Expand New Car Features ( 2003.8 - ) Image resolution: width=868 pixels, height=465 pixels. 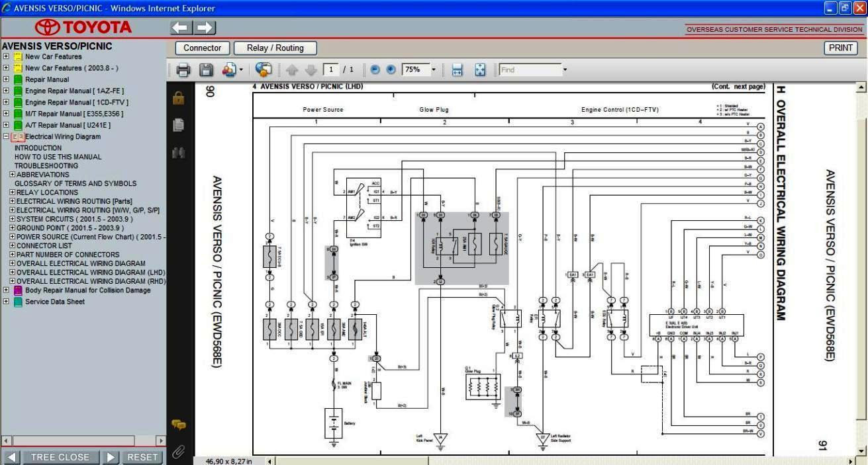[x=6, y=68]
